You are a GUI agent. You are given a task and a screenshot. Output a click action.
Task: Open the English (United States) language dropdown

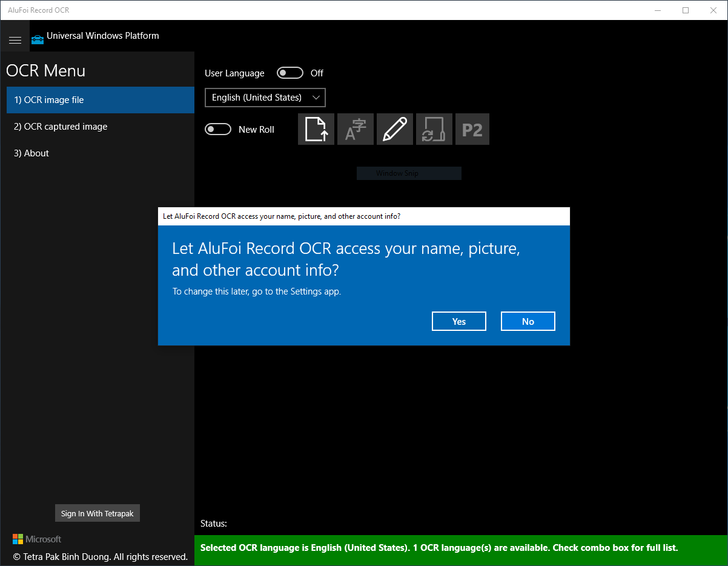coord(265,98)
